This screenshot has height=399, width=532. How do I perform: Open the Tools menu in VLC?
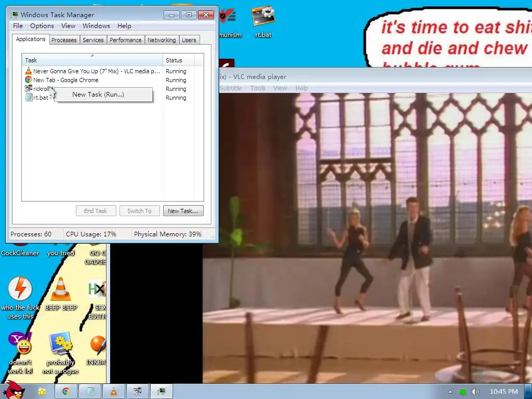[258, 88]
